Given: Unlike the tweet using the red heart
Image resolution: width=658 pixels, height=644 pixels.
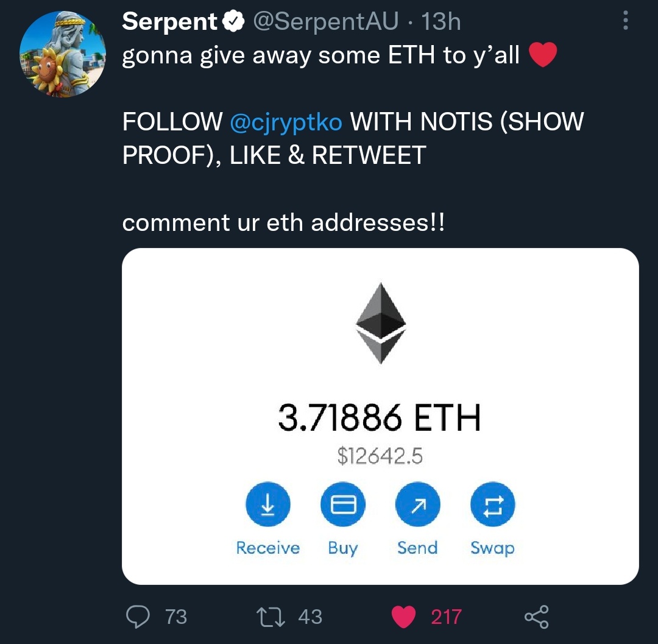Looking at the screenshot, I should tap(403, 617).
